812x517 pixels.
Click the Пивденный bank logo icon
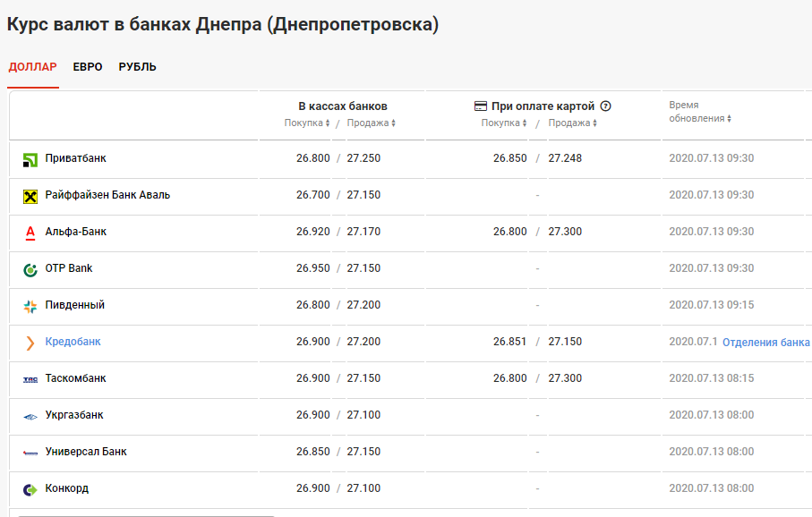click(x=30, y=307)
